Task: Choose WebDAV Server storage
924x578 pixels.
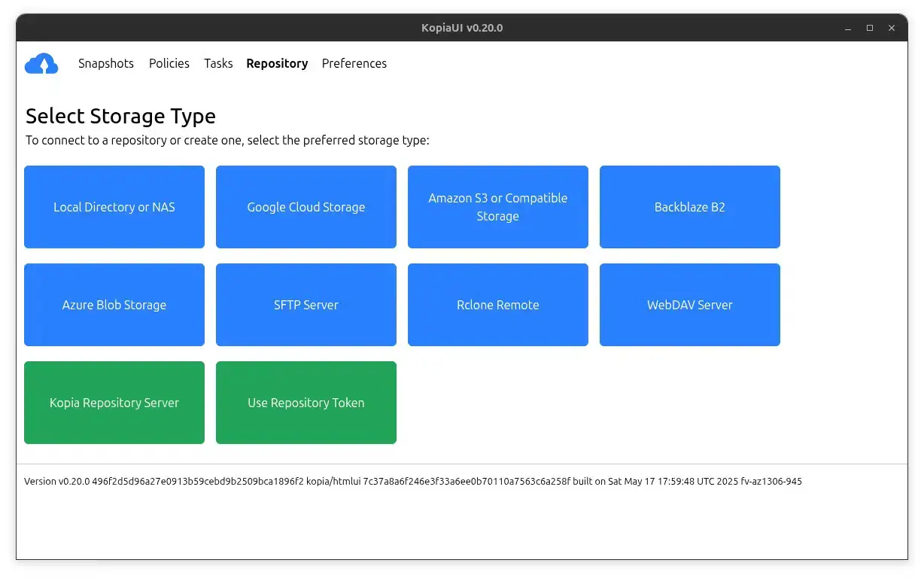Action: [689, 305]
